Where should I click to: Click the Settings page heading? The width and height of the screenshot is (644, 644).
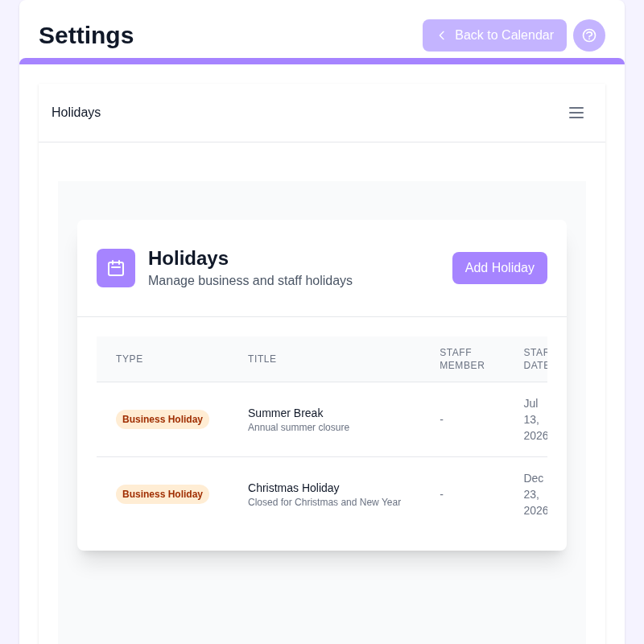86,35
